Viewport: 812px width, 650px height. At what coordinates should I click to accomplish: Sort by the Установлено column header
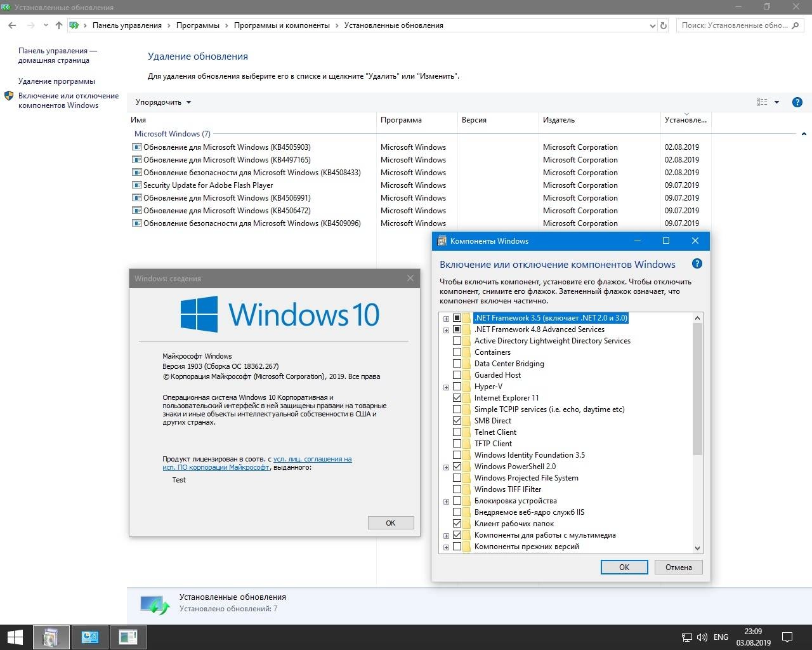(686, 120)
